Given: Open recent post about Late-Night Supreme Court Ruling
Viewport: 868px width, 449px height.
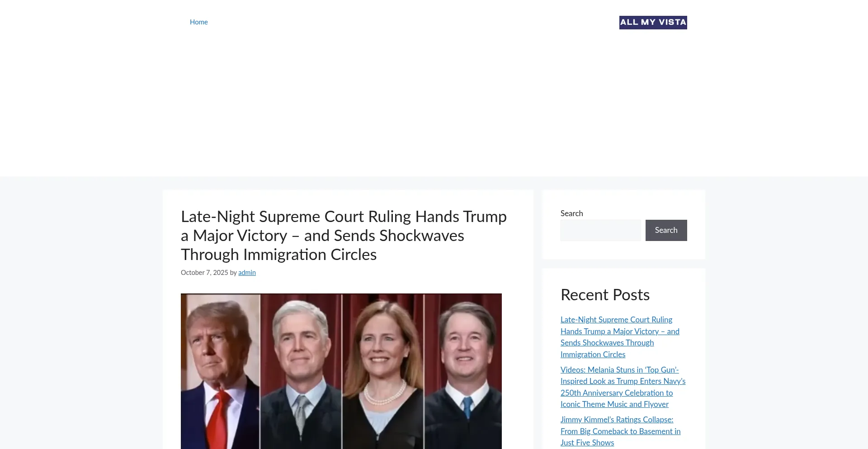Looking at the screenshot, I should click(x=620, y=337).
